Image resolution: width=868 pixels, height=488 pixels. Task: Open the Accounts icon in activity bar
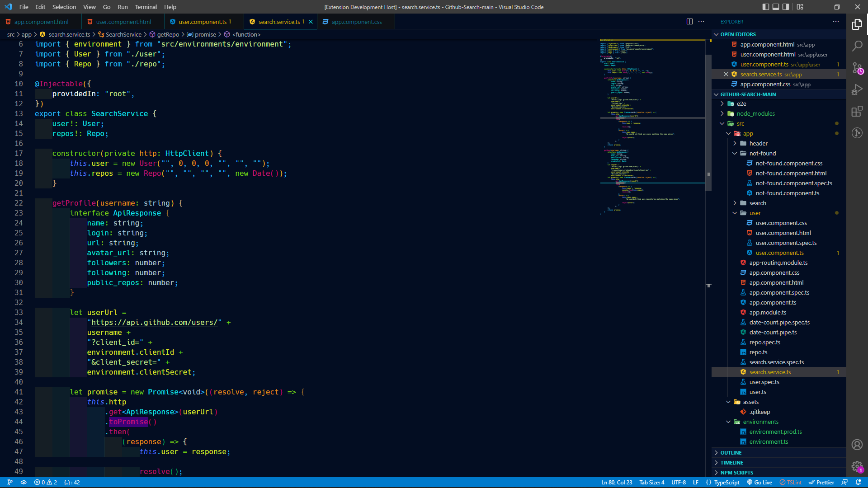click(857, 445)
